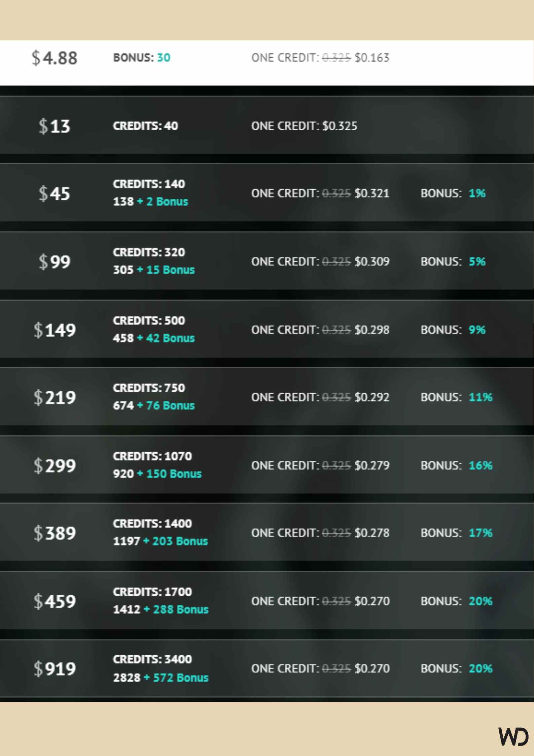
Task: Choose the $13 credit package
Action: pos(267,125)
